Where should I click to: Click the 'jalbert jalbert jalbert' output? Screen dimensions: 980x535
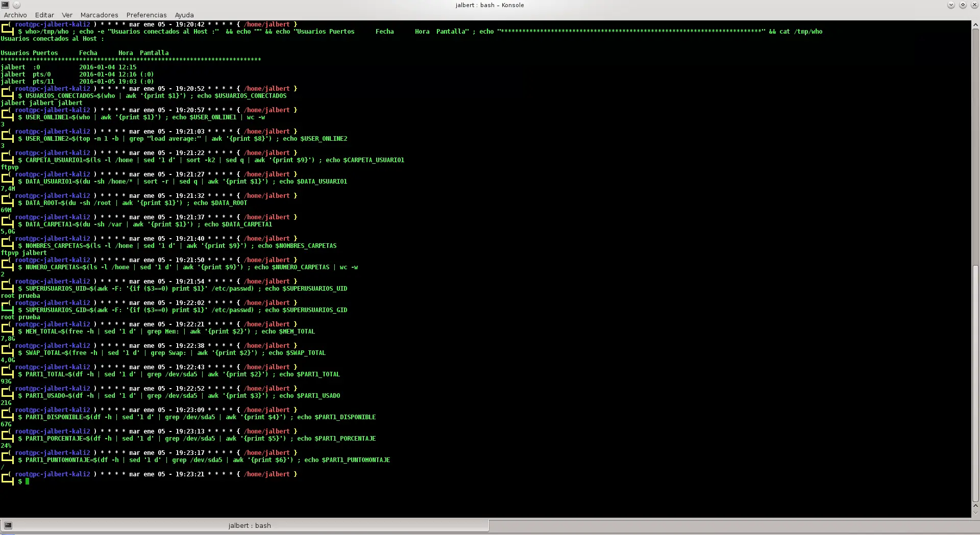41,103
